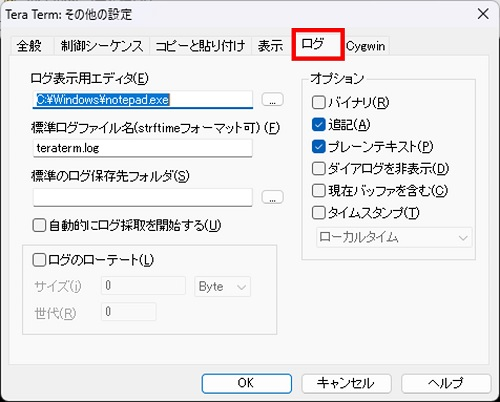Go to the 表示 tab

pyautogui.click(x=270, y=46)
